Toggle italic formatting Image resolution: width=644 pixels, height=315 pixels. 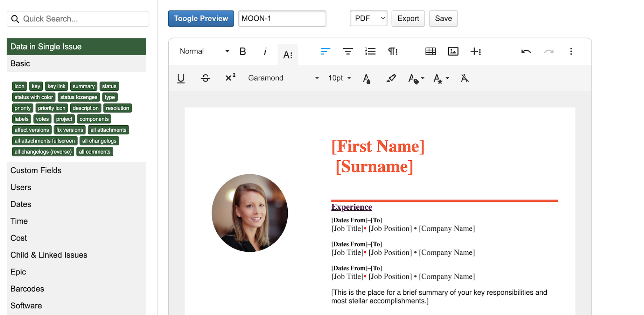point(265,51)
